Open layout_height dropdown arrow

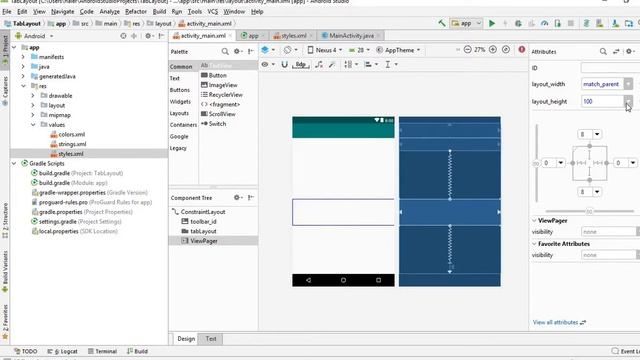pyautogui.click(x=628, y=101)
